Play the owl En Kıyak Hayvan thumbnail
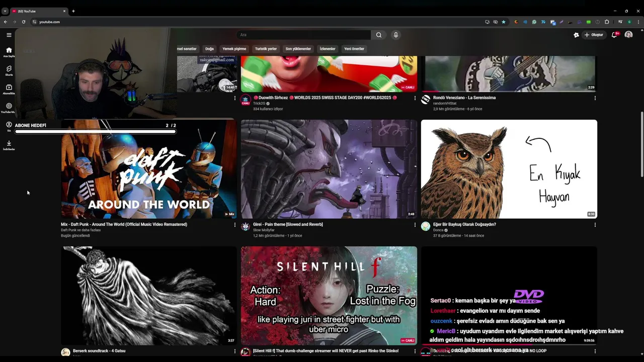 (x=509, y=169)
